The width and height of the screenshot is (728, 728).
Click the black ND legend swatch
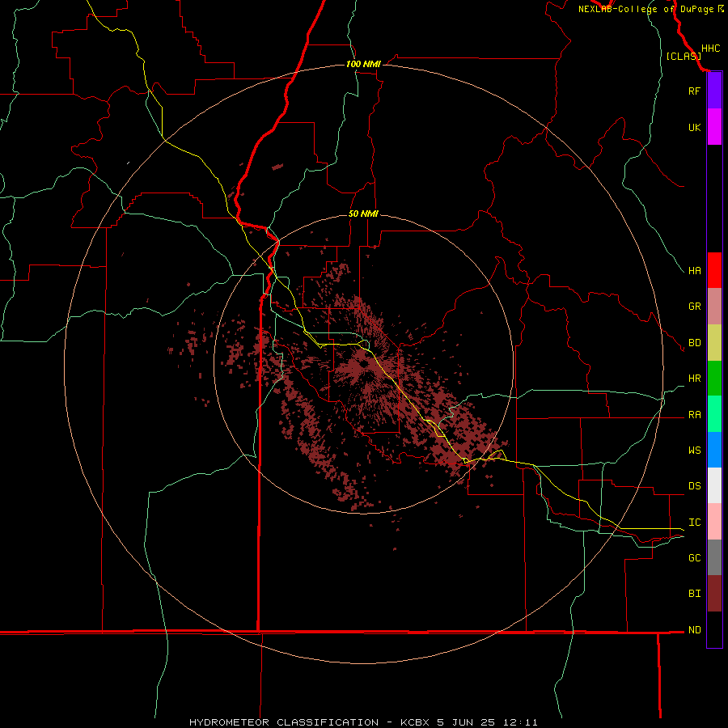point(714,629)
